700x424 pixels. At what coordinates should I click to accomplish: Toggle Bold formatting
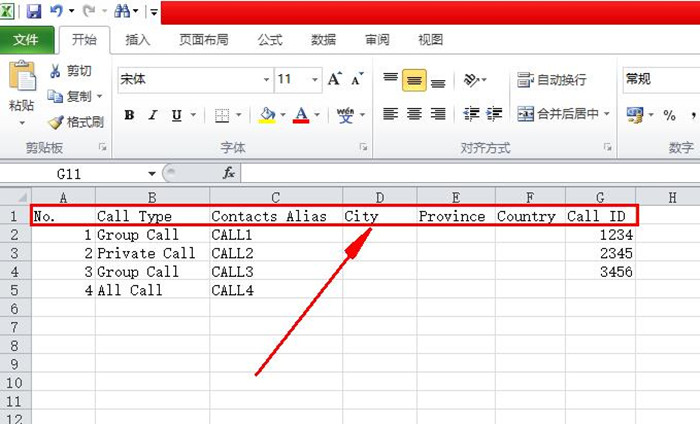129,115
